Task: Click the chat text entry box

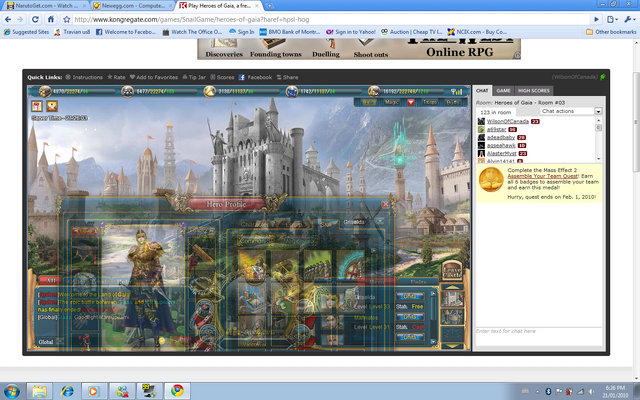Action: [x=538, y=337]
